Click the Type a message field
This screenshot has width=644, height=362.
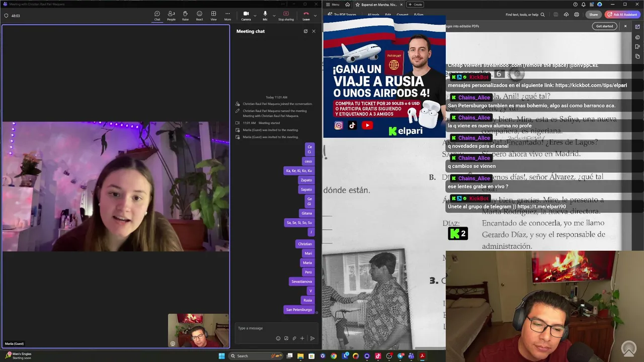[x=276, y=328]
